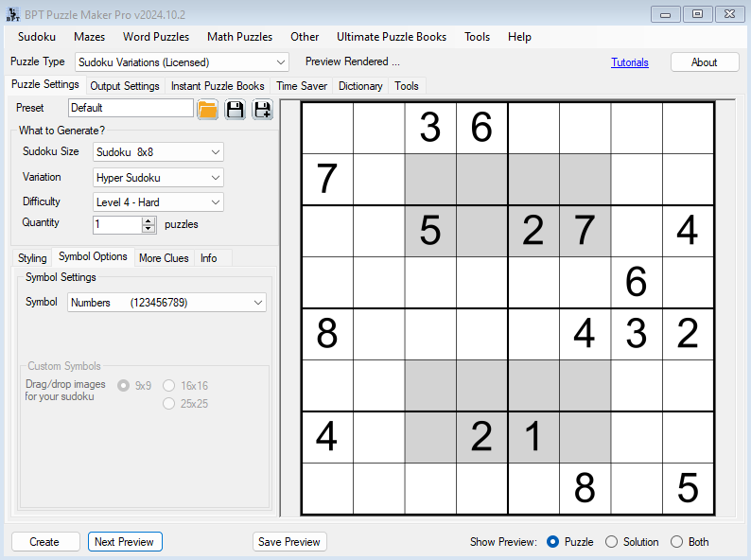Viewport: 751px width, 560px height.
Task: Select the 9x9 custom symbols radio
Action: [124, 386]
